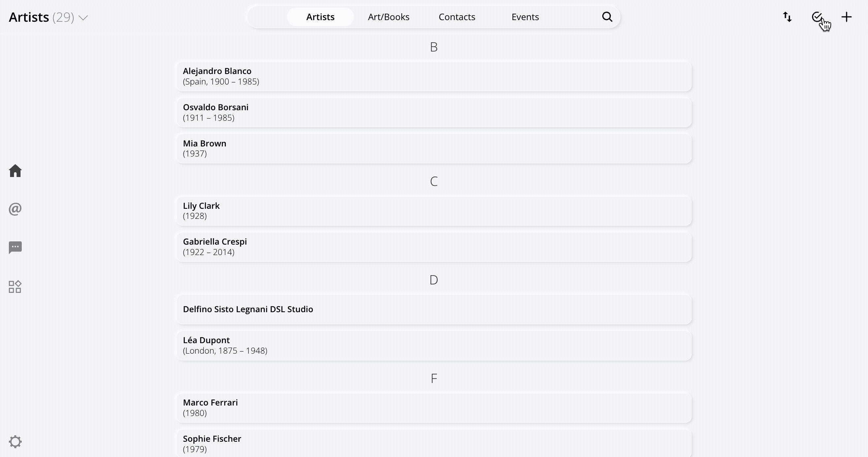Switch to the Art/Books tab
This screenshot has width=868, height=457.
(x=388, y=17)
